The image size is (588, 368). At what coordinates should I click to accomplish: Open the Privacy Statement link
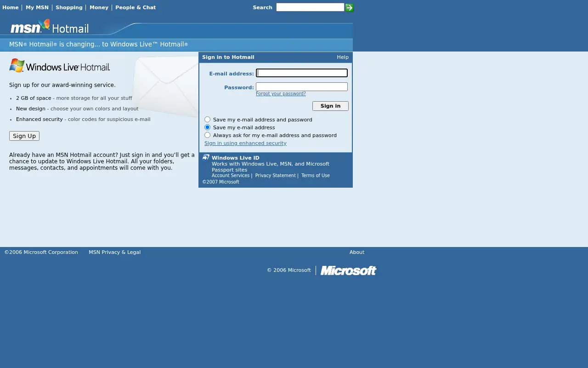pyautogui.click(x=275, y=176)
